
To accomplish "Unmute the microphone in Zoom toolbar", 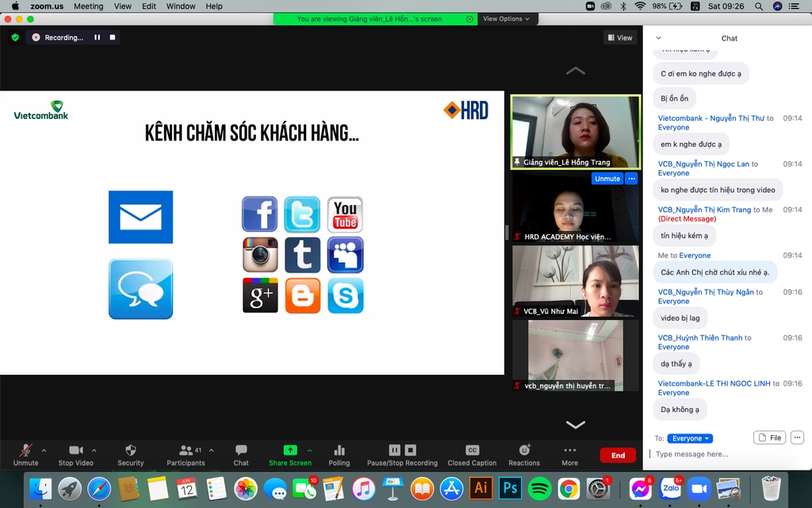I will [x=25, y=455].
